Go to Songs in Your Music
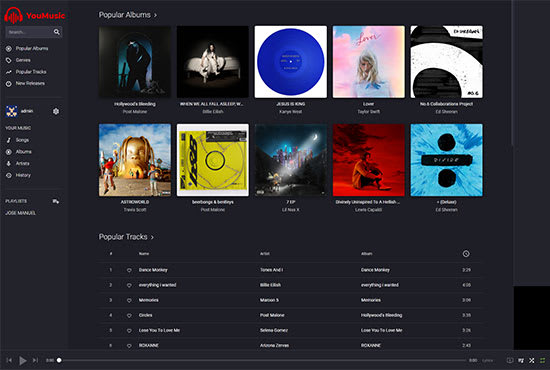Viewport: 550px width, 370px height. [x=22, y=140]
